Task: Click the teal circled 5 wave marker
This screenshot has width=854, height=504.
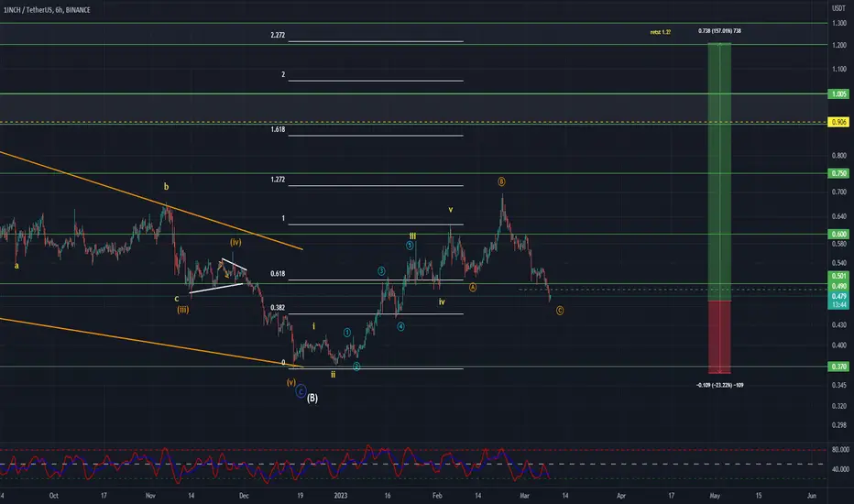Action: coord(410,246)
